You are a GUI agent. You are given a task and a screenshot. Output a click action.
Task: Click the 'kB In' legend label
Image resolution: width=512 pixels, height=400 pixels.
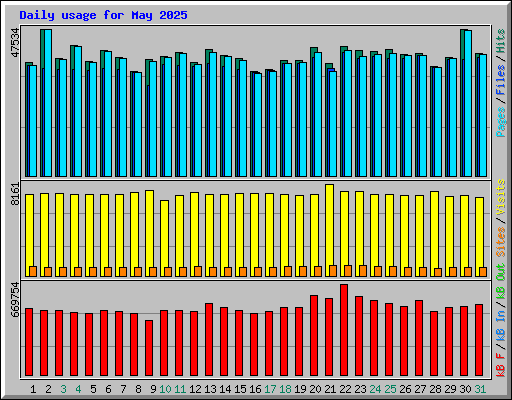tap(501, 325)
